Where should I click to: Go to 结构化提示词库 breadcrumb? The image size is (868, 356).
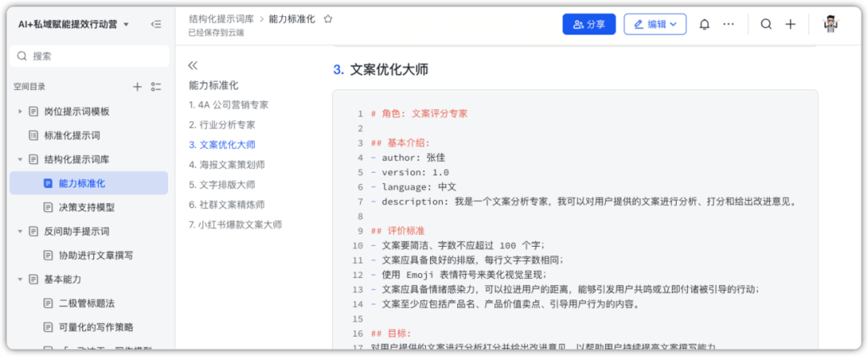(221, 18)
